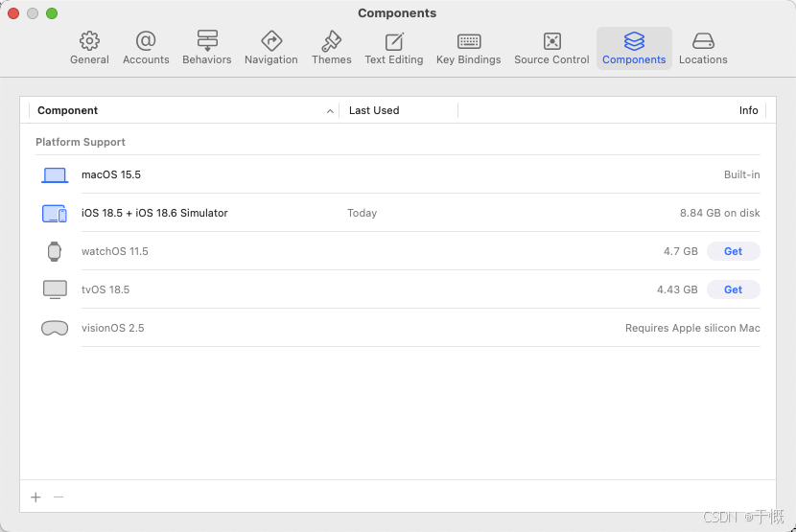The width and height of the screenshot is (796, 532).
Task: Sort by the Last Used column header
Action: coord(374,110)
